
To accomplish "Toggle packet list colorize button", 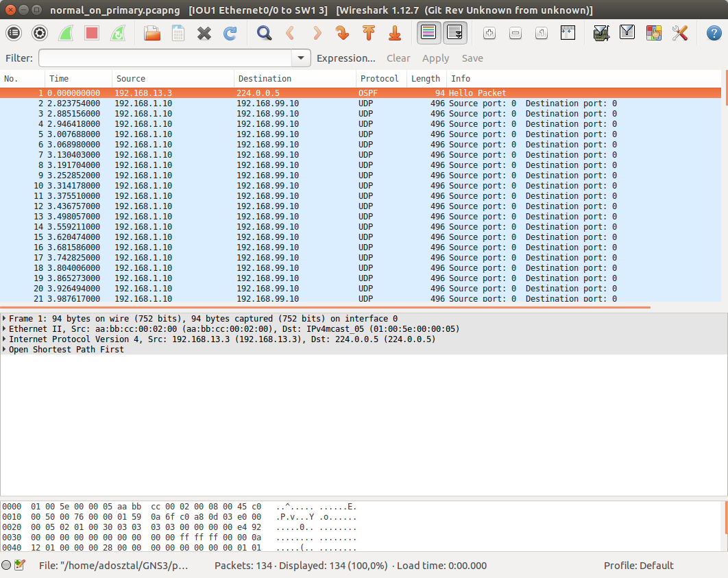I will [x=429, y=33].
